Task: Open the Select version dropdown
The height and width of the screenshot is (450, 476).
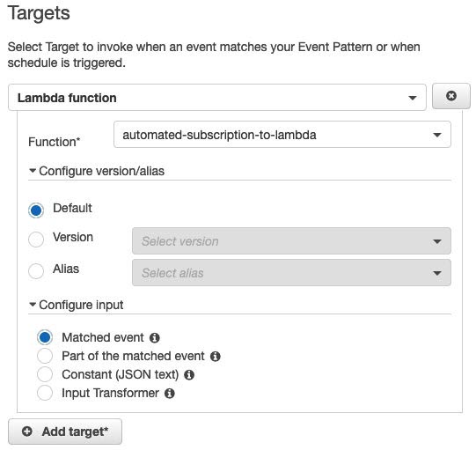Action: pyautogui.click(x=291, y=241)
